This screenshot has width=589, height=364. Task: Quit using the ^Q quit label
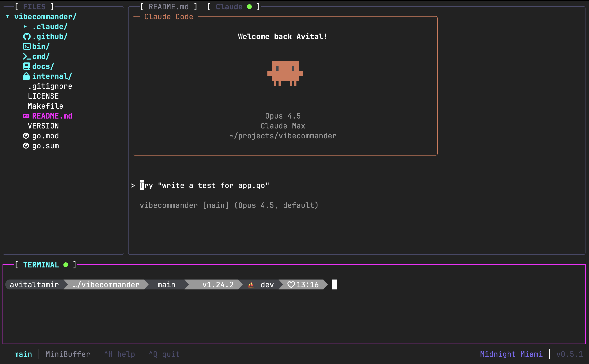click(x=164, y=354)
